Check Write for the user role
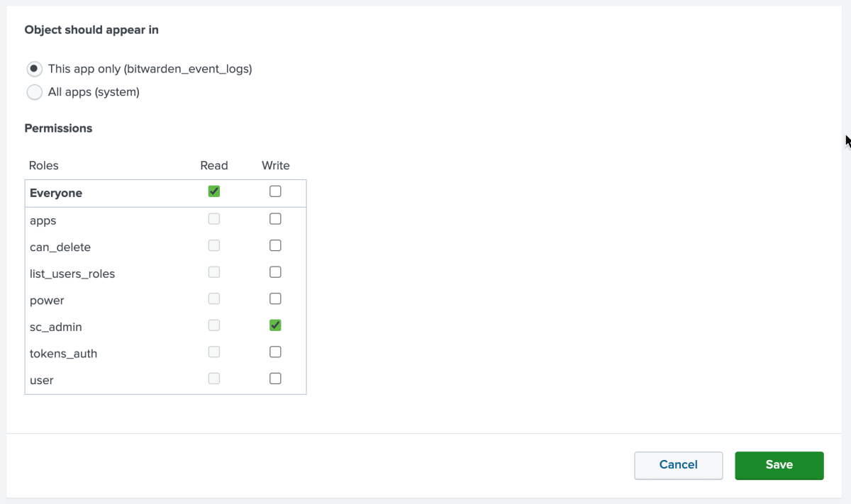The width and height of the screenshot is (851, 504). click(x=275, y=378)
